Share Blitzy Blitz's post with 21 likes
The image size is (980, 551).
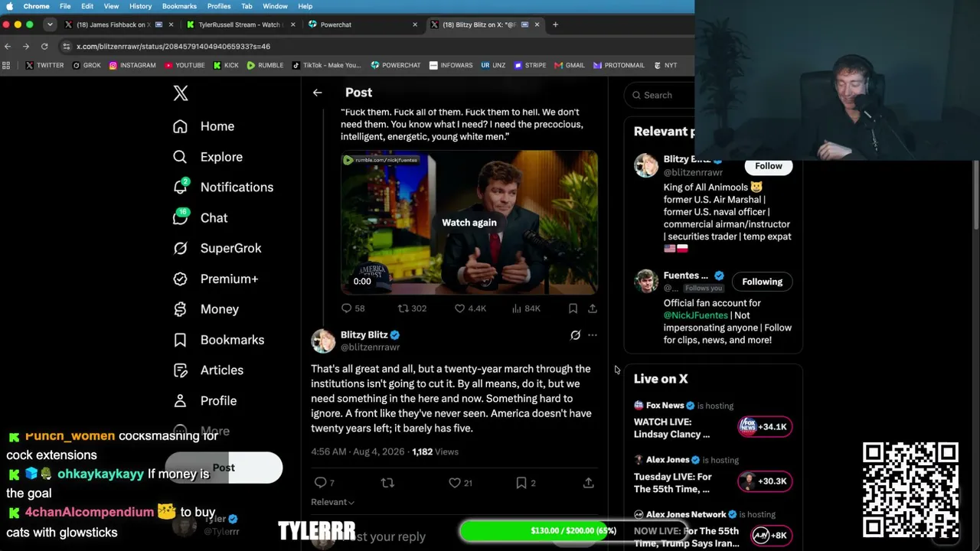588,483
